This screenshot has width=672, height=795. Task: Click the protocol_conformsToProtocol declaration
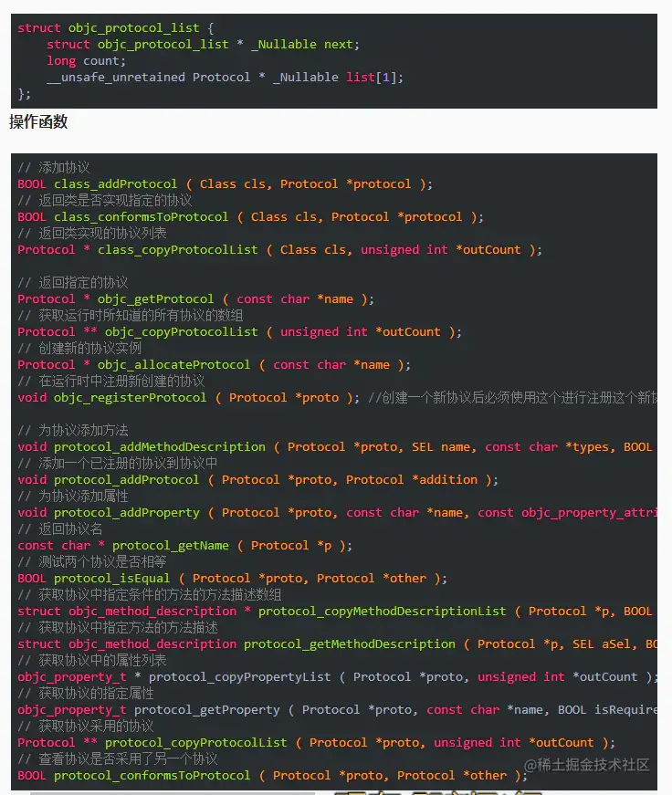click(x=273, y=776)
